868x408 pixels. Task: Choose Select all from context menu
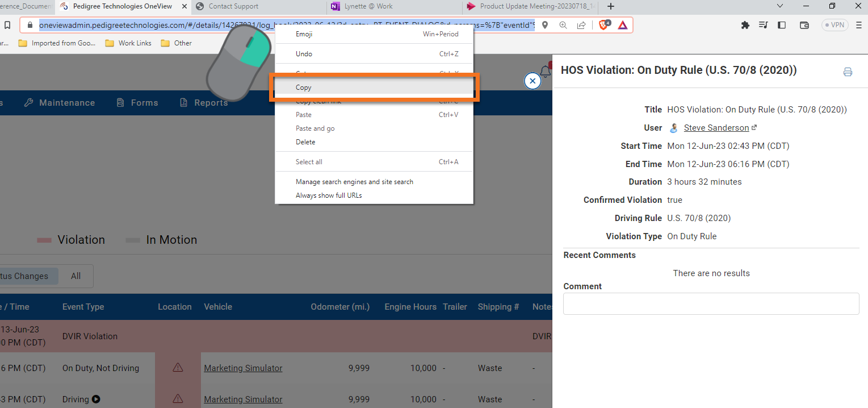pyautogui.click(x=374, y=162)
